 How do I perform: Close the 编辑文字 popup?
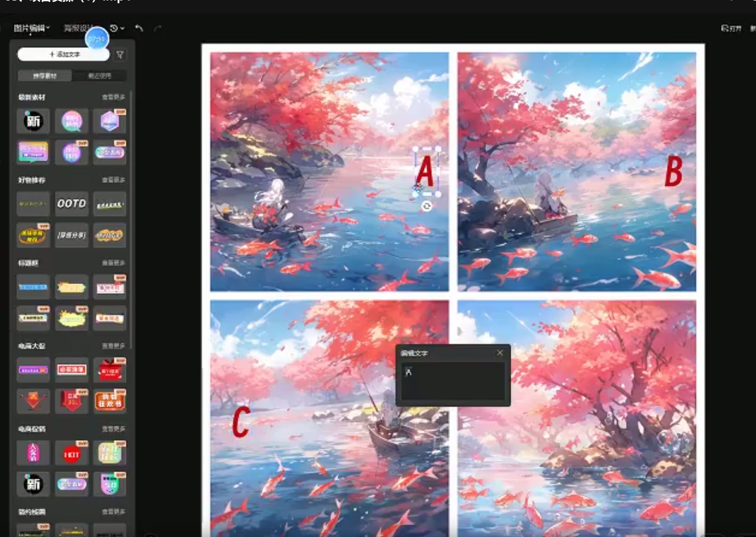[x=500, y=353]
